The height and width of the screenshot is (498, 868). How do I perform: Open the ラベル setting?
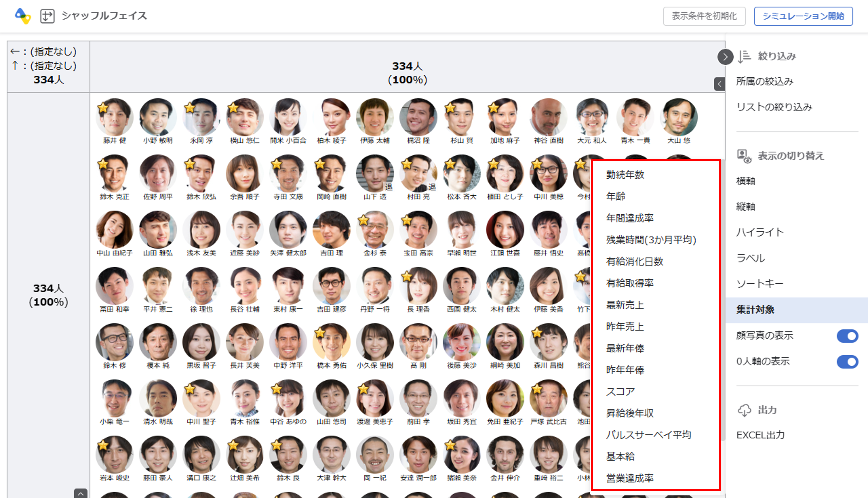(751, 258)
